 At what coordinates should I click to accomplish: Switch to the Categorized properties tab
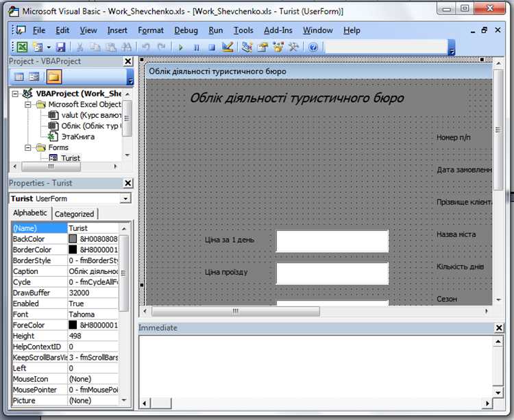click(x=75, y=214)
